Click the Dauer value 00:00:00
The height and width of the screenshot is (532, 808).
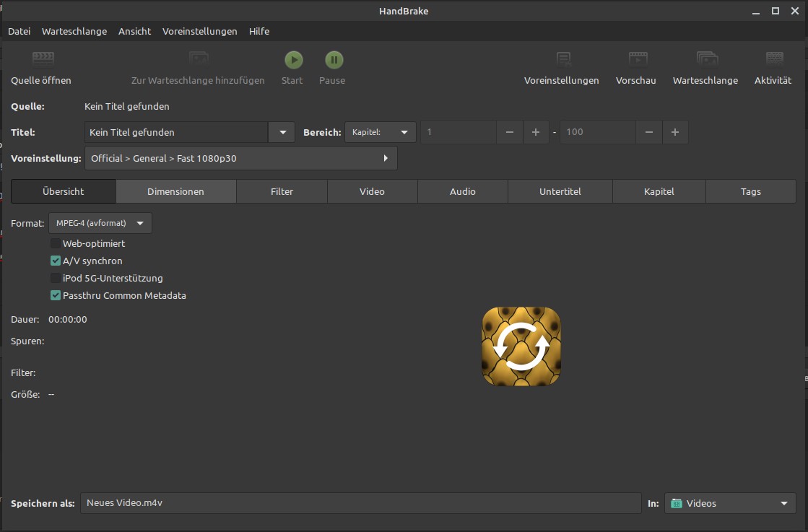tap(67, 319)
